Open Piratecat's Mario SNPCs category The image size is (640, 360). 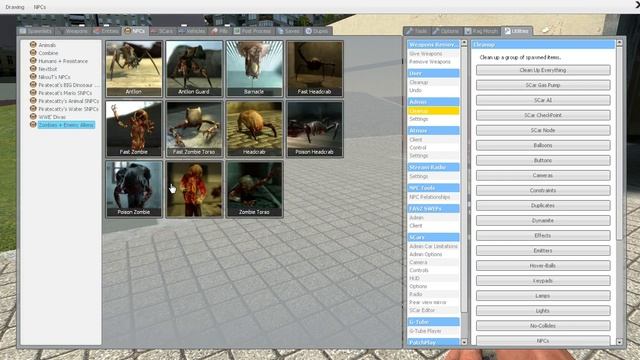(65, 93)
